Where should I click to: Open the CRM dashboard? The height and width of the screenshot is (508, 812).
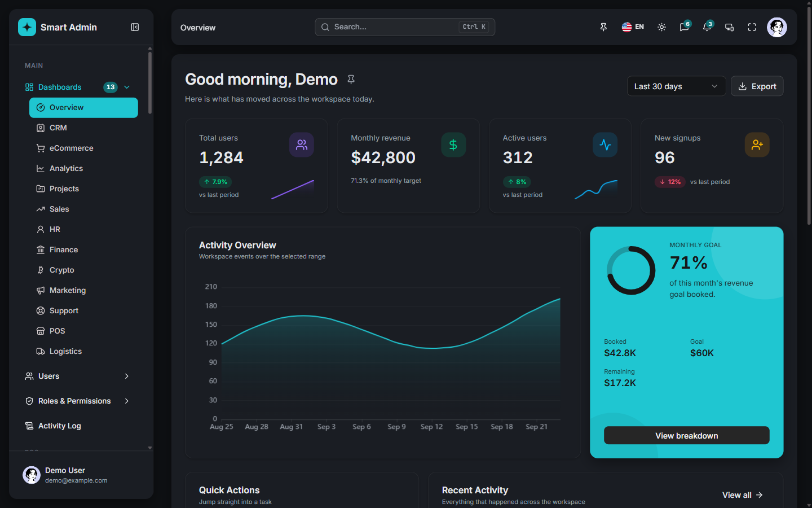pos(83,128)
